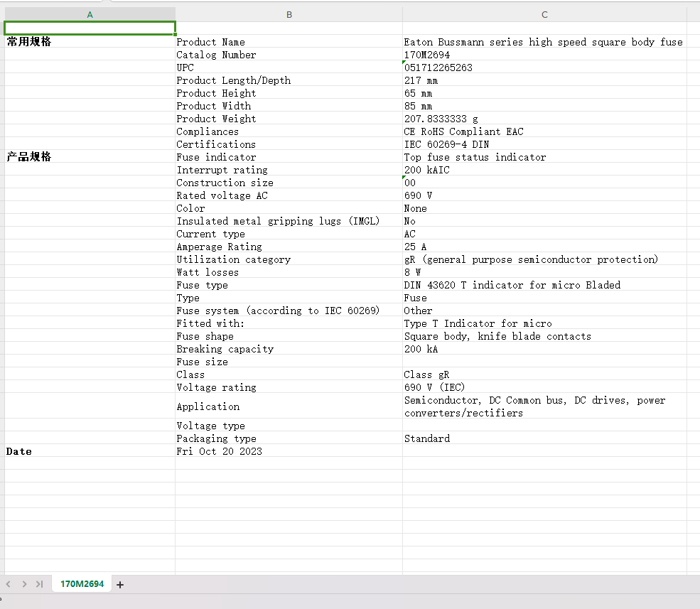Click the Current type label cell
Image resolution: width=700 pixels, height=609 pixels.
(x=289, y=234)
